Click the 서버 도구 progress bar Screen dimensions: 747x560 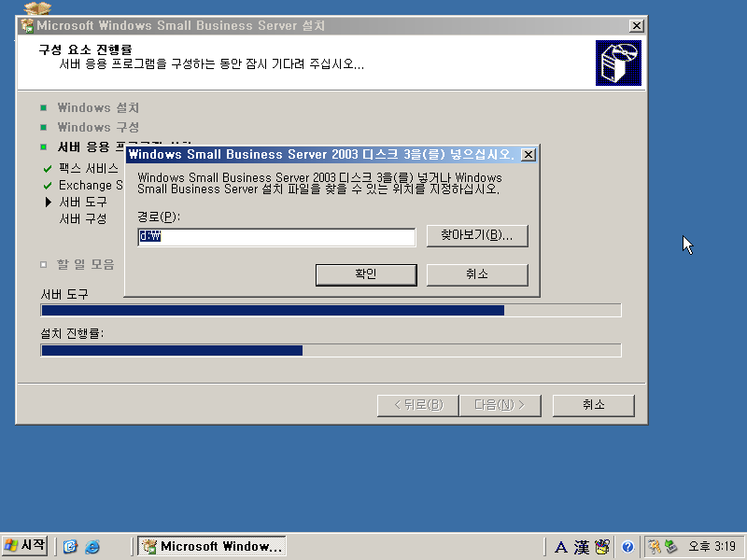(331, 311)
